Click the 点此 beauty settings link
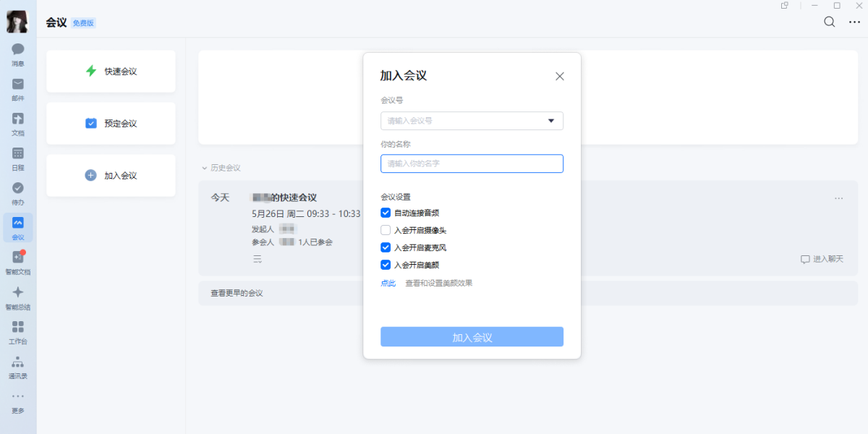 [388, 283]
